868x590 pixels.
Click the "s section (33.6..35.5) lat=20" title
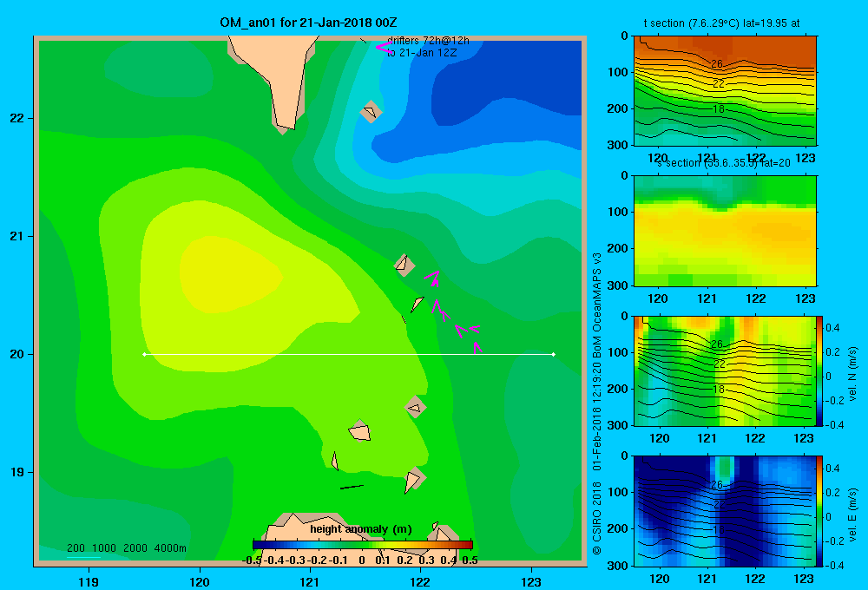pyautogui.click(x=724, y=163)
